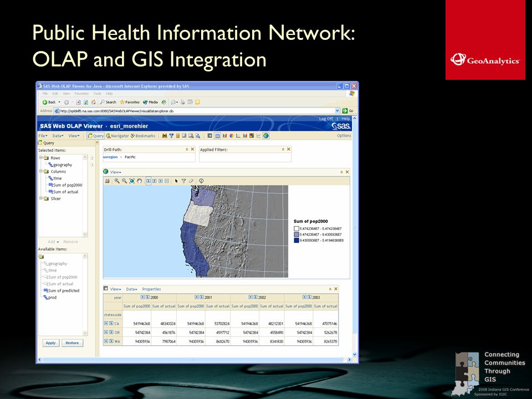Click the Help link in SAS header
The height and width of the screenshot is (399, 532).
pos(346,119)
